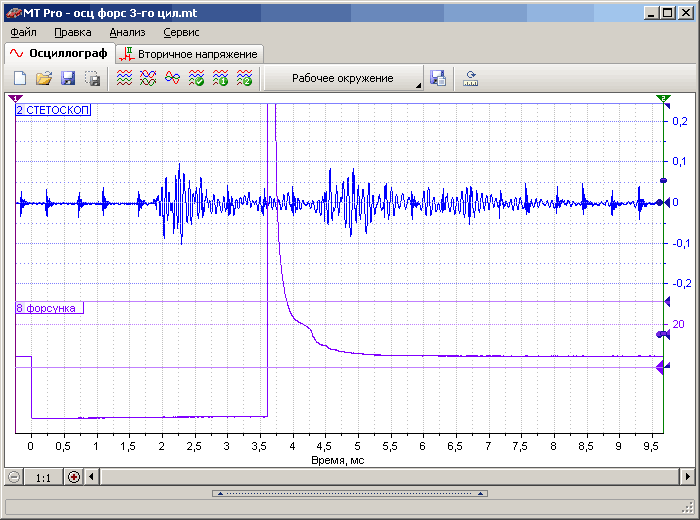The image size is (700, 520).
Task: Click the crossed waveforms display icon
Action: 148,78
